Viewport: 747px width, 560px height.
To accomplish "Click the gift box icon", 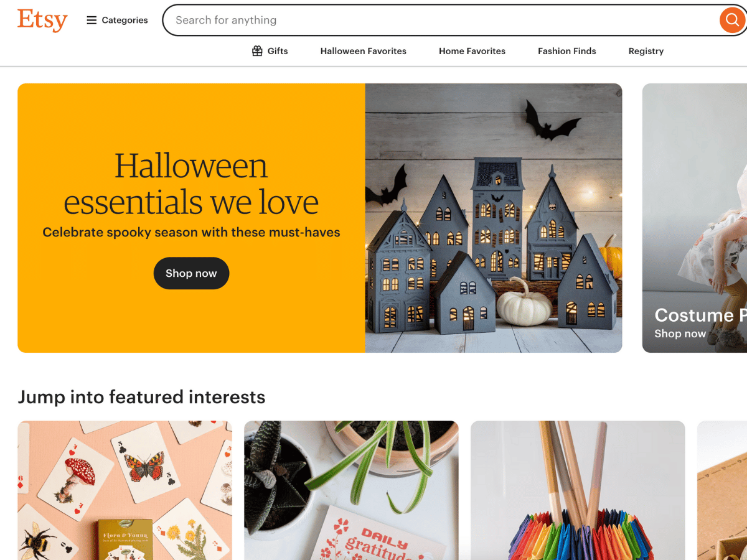I will click(x=257, y=51).
